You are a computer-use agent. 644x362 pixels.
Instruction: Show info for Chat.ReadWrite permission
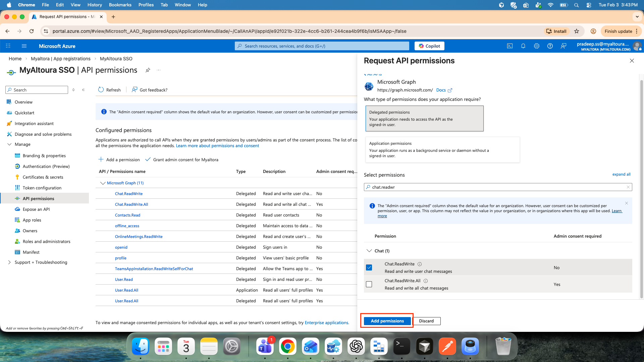point(420,264)
